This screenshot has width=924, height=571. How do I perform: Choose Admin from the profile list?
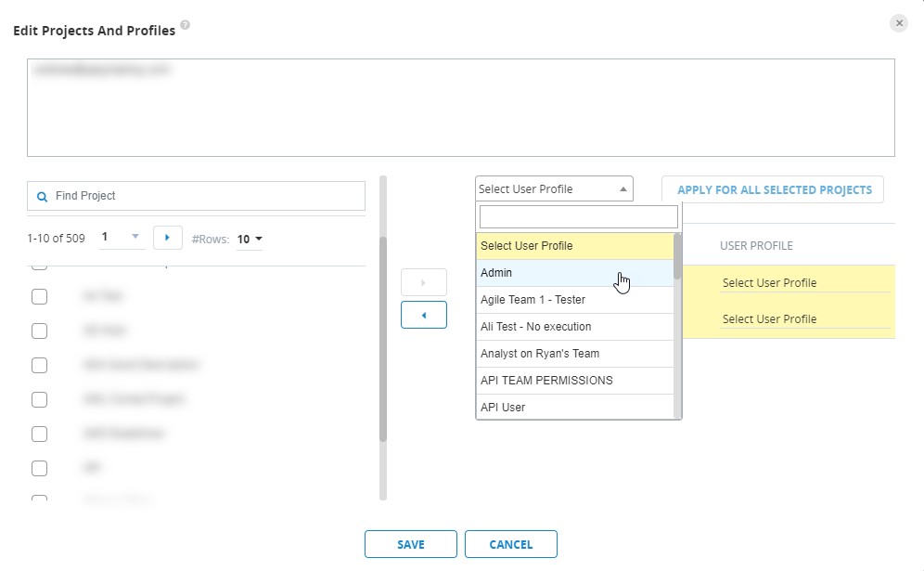coord(496,273)
